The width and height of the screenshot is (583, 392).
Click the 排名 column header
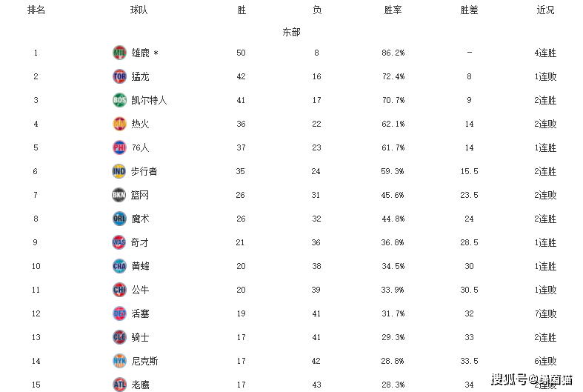(x=36, y=10)
